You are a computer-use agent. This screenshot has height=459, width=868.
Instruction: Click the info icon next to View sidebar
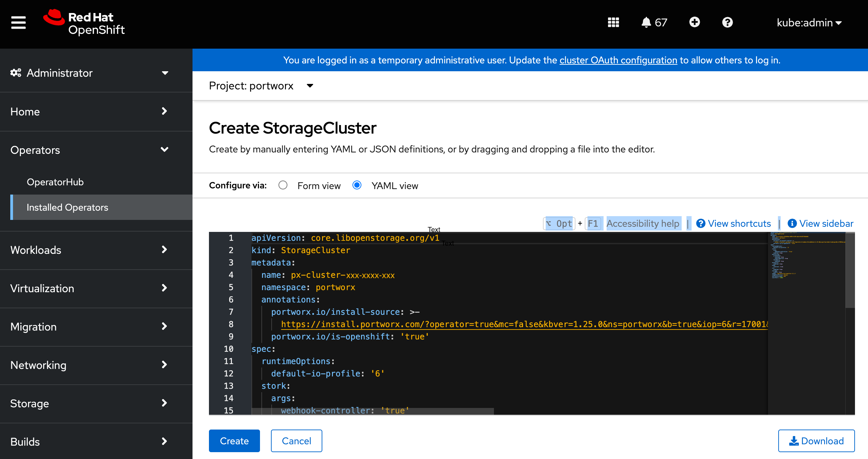pos(792,223)
